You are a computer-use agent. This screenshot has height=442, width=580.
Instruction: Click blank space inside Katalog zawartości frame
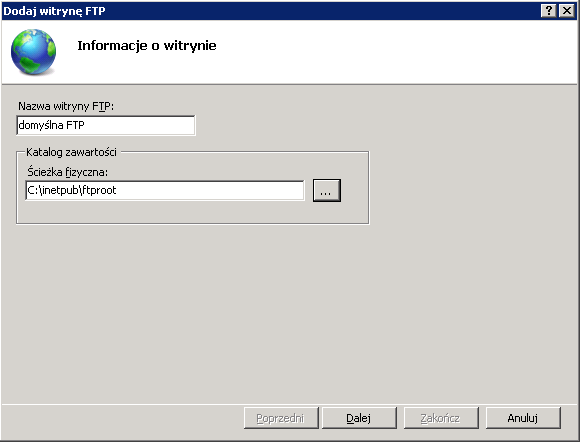[192, 212]
